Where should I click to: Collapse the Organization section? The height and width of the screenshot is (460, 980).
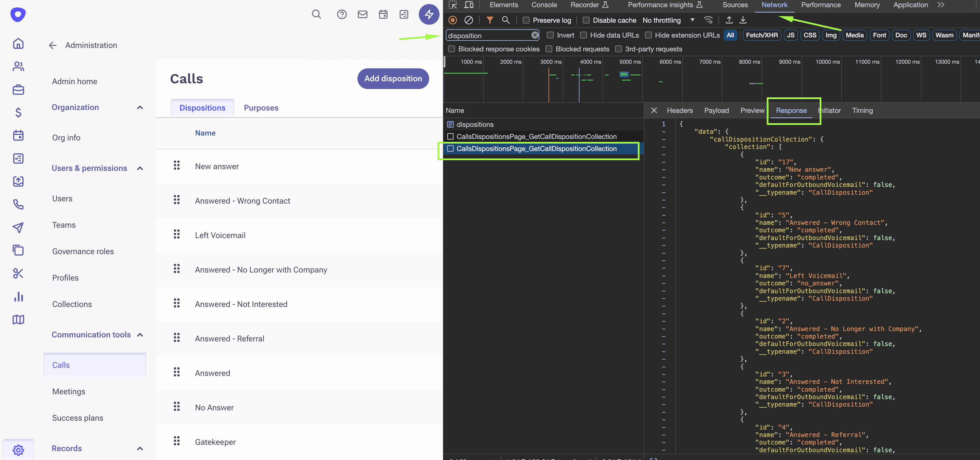(x=140, y=107)
